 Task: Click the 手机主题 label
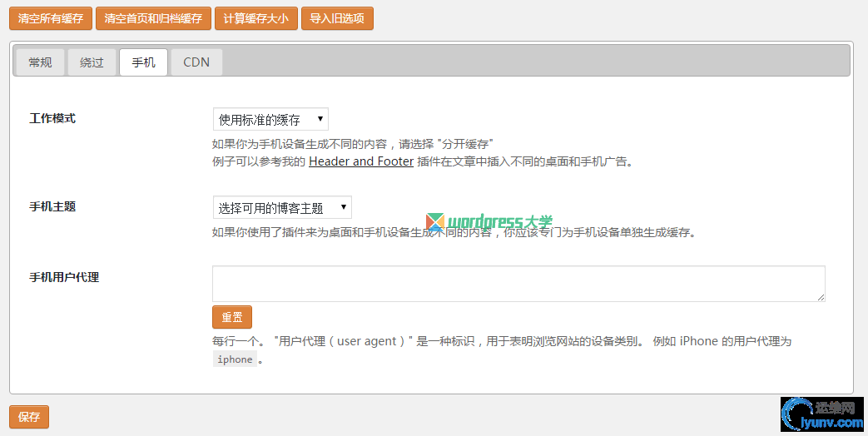pos(52,206)
